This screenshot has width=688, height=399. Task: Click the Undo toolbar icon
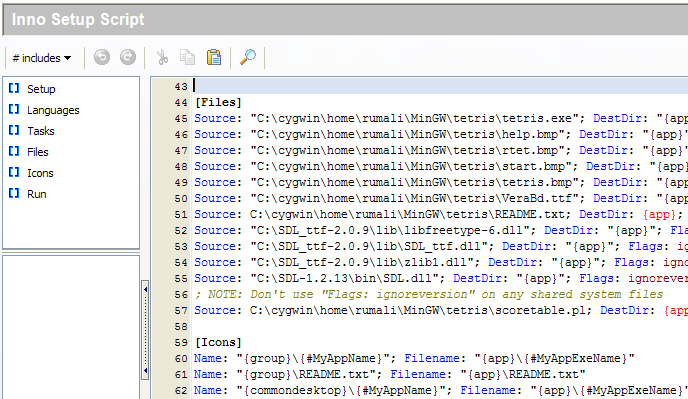coord(102,57)
